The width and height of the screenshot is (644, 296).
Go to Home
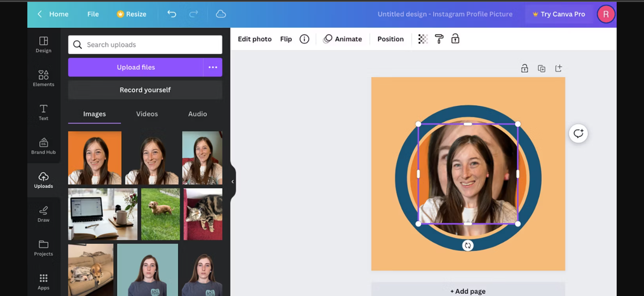[x=59, y=14]
